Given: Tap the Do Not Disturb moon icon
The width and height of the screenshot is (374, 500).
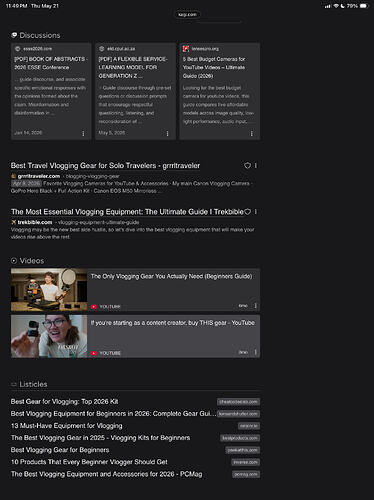Looking at the screenshot, I should tap(342, 6).
